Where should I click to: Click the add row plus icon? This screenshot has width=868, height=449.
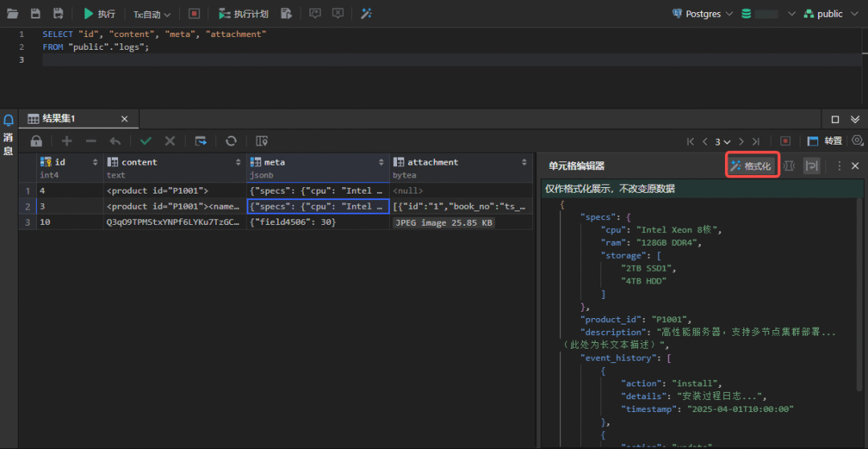click(x=67, y=141)
